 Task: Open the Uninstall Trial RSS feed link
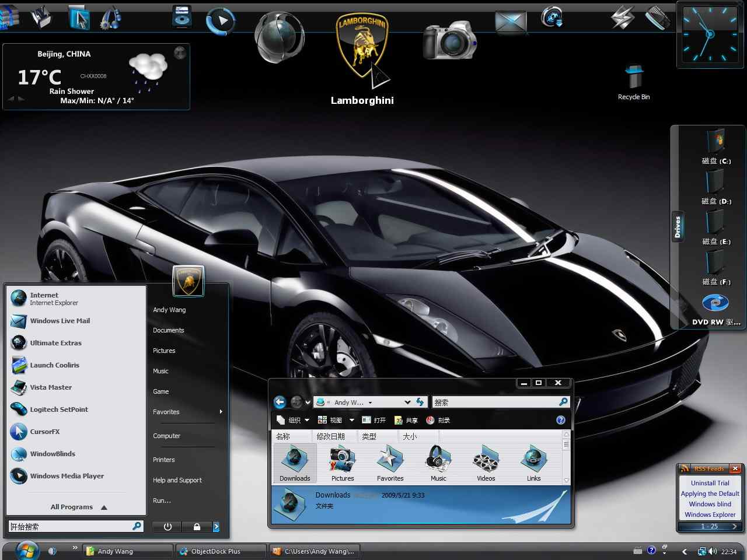coord(710,483)
